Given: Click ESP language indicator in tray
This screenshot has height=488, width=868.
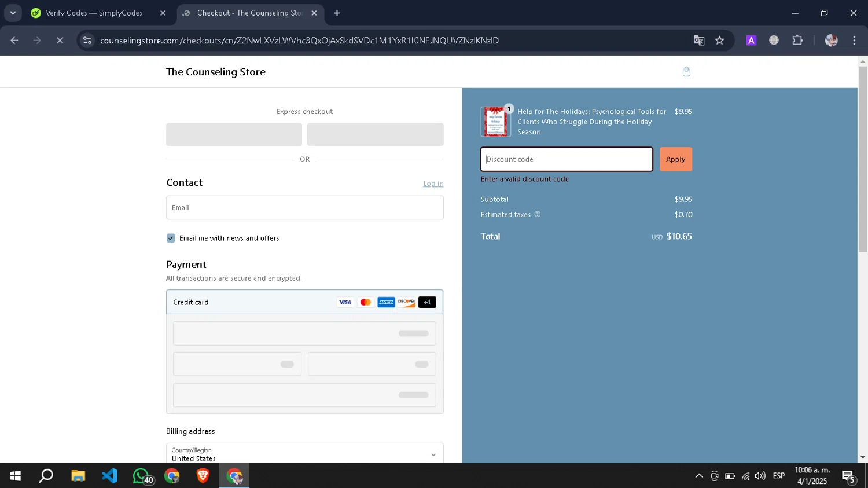Looking at the screenshot, I should 779,476.
